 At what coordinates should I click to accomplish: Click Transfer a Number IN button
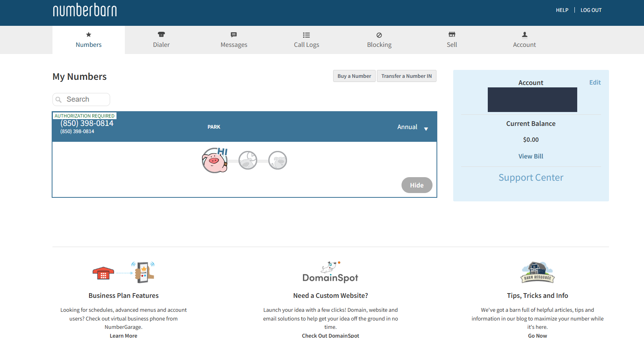coord(406,76)
